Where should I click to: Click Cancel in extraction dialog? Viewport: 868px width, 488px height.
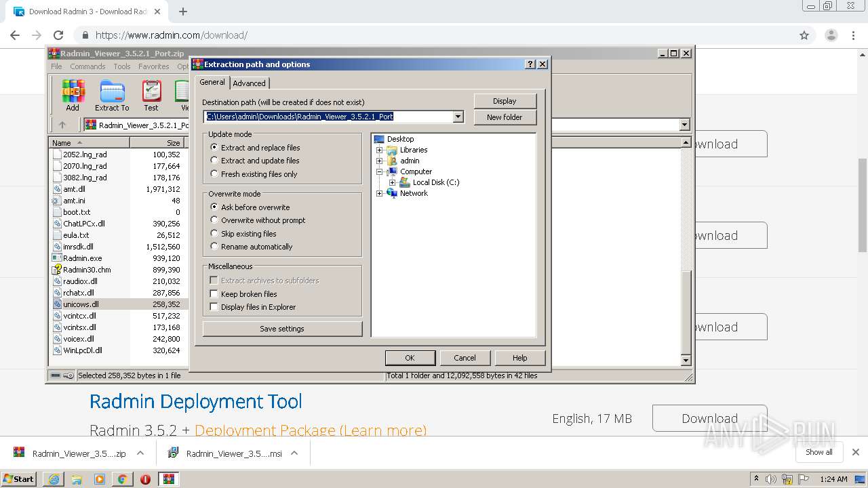465,358
